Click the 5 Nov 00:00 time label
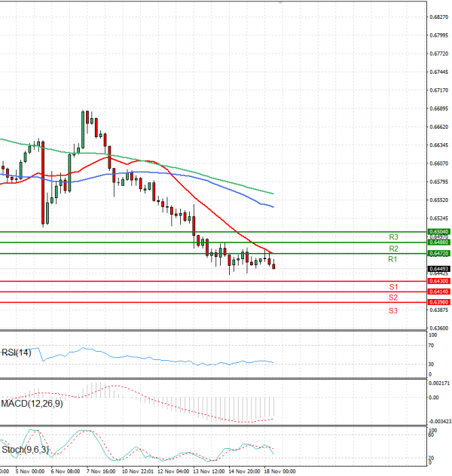 tap(30, 471)
